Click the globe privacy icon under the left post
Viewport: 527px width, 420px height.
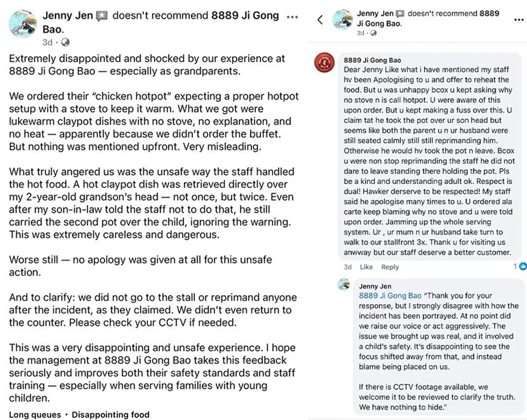tap(66, 42)
